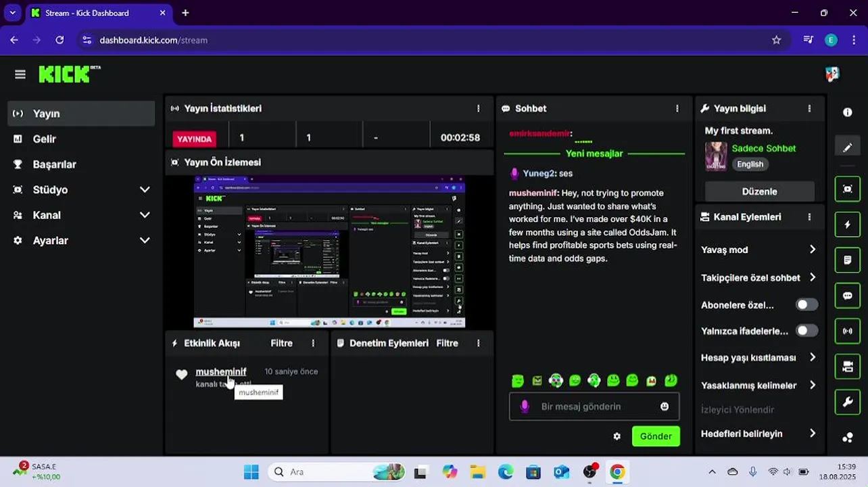Open Kanal Eylemleri three-dot menu
The width and height of the screenshot is (868, 487).
pyautogui.click(x=809, y=217)
